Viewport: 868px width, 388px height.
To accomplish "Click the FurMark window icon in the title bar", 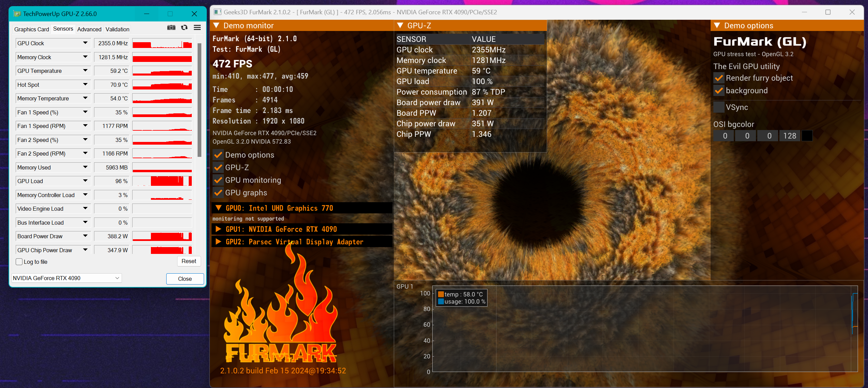I will 217,12.
